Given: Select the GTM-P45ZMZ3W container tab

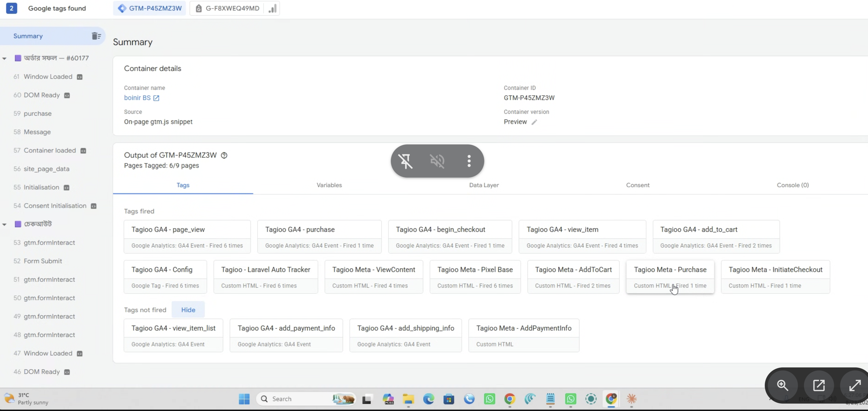Looking at the screenshot, I should click(x=150, y=8).
